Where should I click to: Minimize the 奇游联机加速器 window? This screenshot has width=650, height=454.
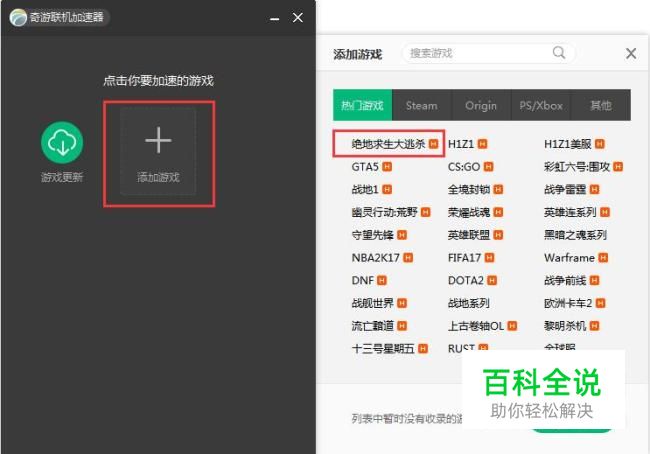[274, 18]
